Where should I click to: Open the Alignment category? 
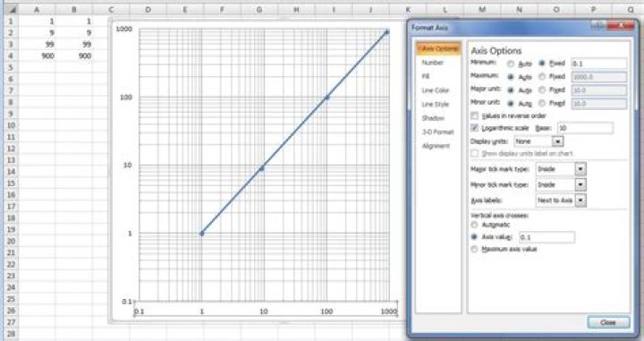coord(436,146)
